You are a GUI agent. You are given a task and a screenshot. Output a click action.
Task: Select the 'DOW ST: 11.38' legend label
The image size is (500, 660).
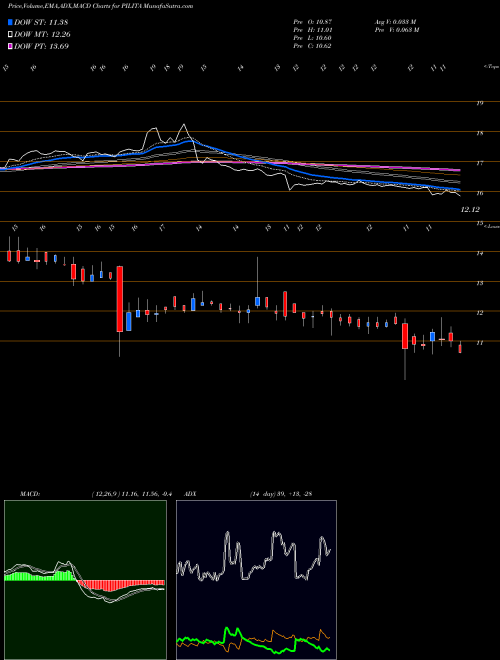tap(41, 22)
